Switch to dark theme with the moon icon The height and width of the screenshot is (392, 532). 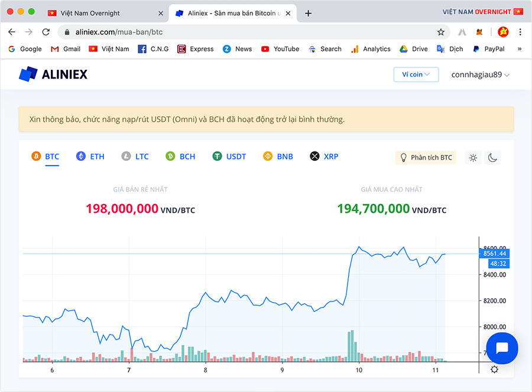pyautogui.click(x=492, y=157)
